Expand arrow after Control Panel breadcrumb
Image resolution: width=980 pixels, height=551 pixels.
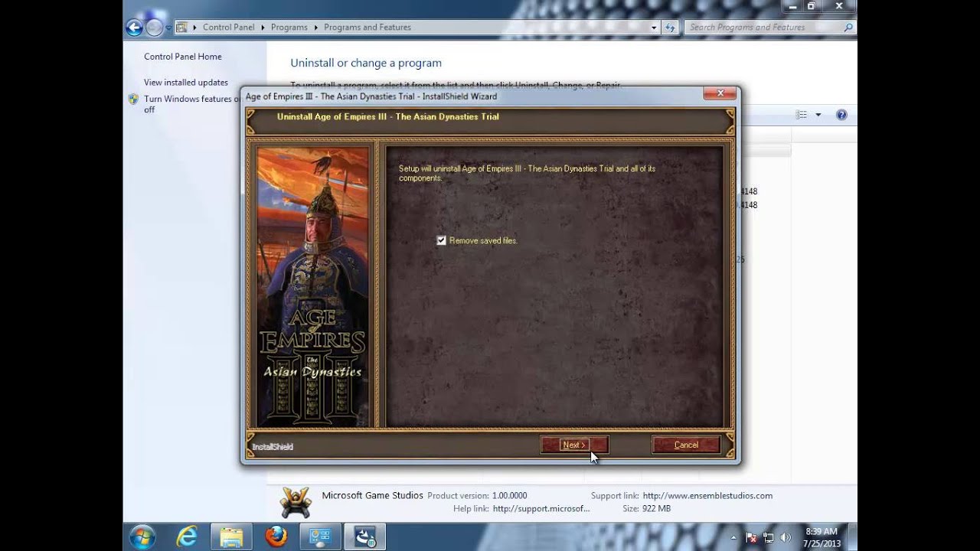[x=263, y=27]
